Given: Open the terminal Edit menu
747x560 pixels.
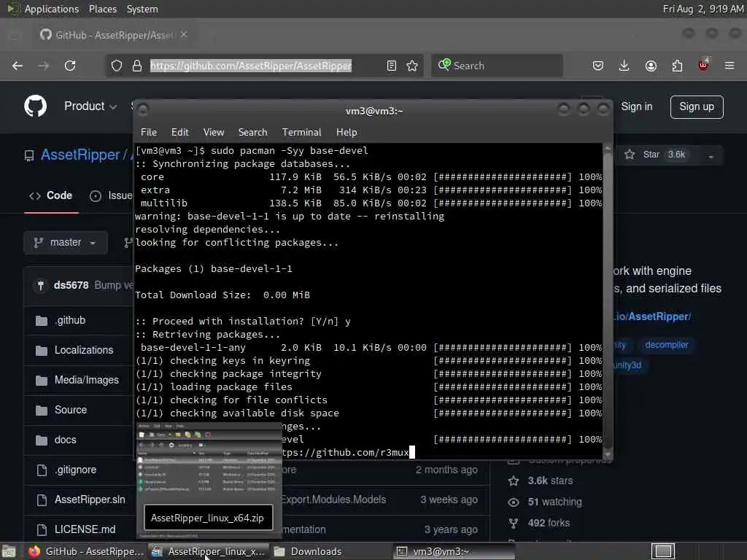Looking at the screenshot, I should coord(180,133).
